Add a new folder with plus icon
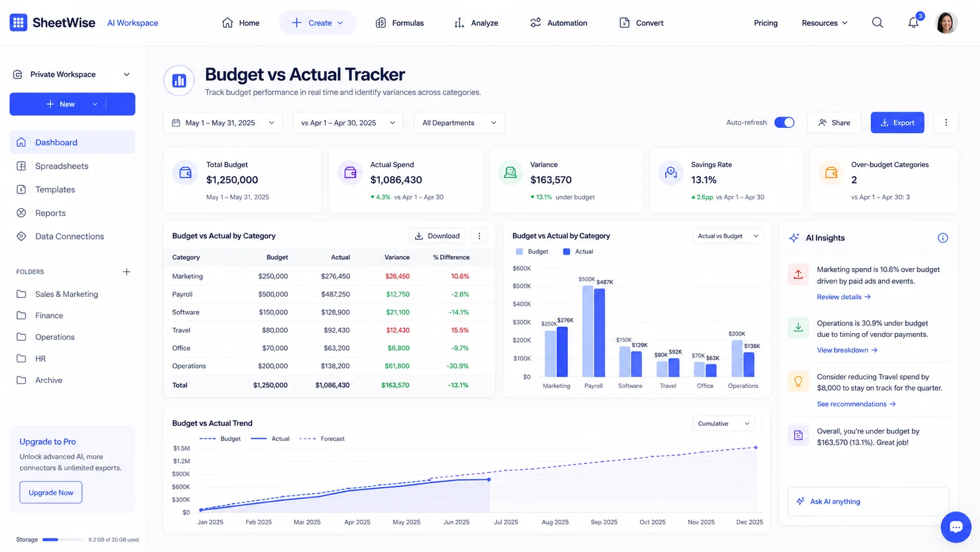Viewport: 980px width, 552px height. [126, 272]
